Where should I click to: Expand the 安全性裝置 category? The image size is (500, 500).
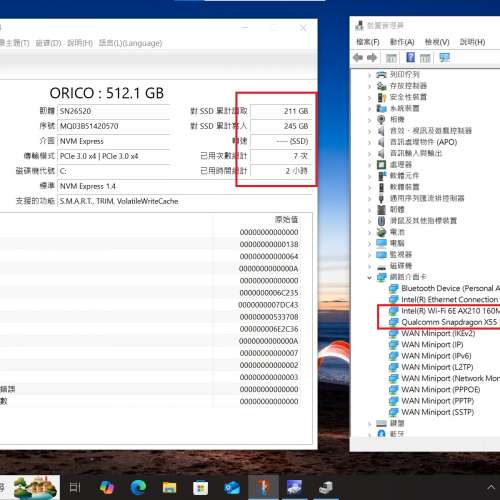(x=369, y=97)
